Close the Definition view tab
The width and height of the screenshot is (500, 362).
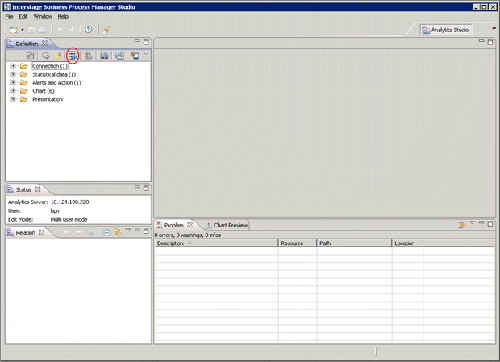coord(45,43)
